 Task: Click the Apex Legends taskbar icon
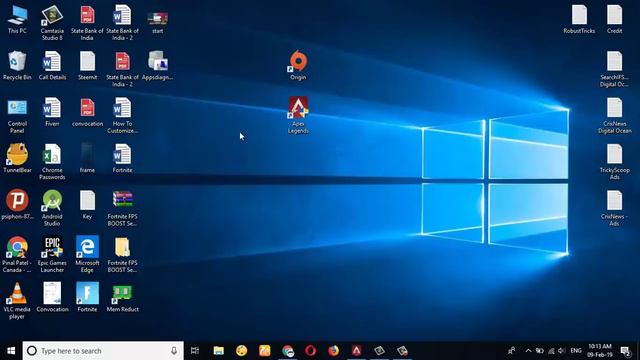point(356,351)
